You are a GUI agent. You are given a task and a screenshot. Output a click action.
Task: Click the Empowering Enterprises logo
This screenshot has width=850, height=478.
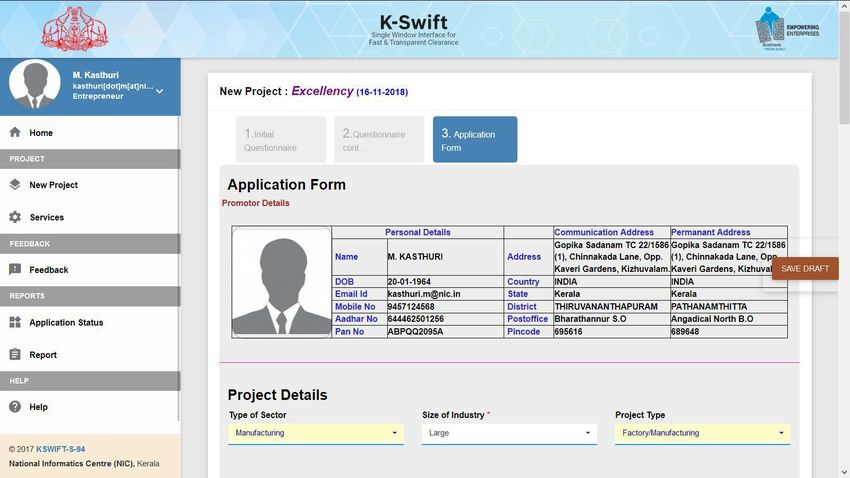pos(787,29)
